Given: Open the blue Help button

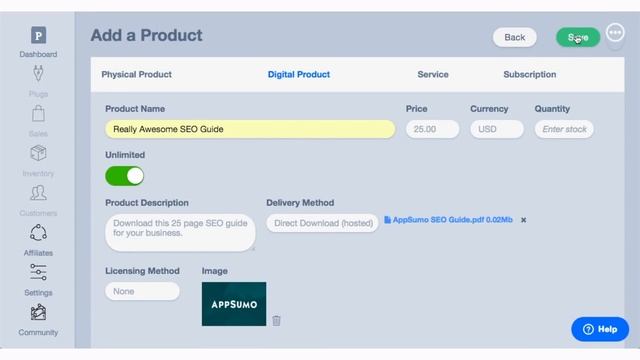Looking at the screenshot, I should click(x=600, y=329).
